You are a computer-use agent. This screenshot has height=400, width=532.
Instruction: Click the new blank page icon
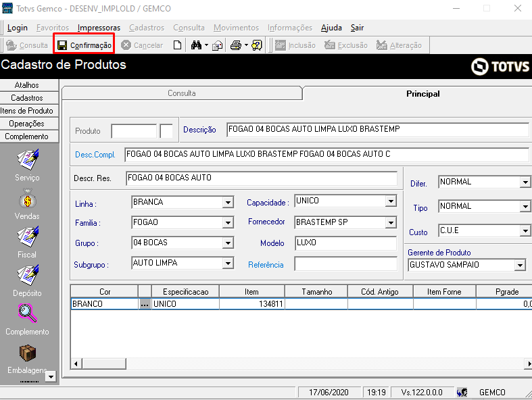pos(177,45)
